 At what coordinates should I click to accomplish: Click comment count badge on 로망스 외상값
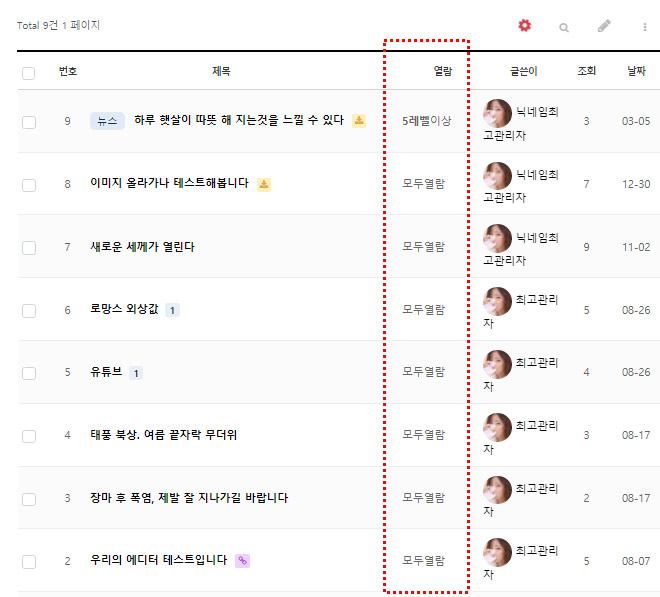(172, 310)
